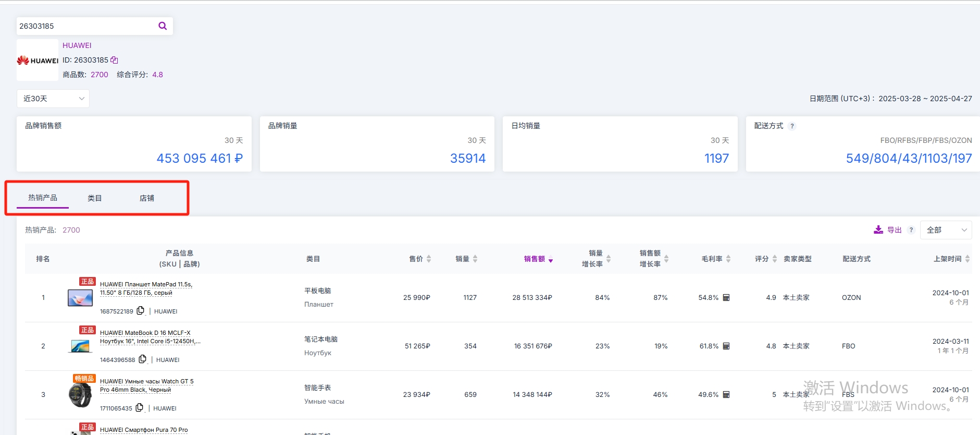Sort by gross margin column arrows
980x435 pixels.
pyautogui.click(x=728, y=259)
